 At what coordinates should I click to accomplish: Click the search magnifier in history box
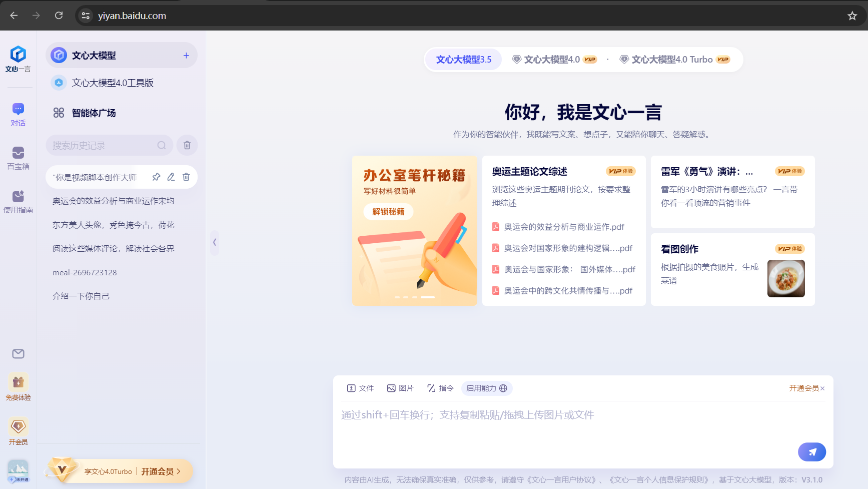(162, 145)
